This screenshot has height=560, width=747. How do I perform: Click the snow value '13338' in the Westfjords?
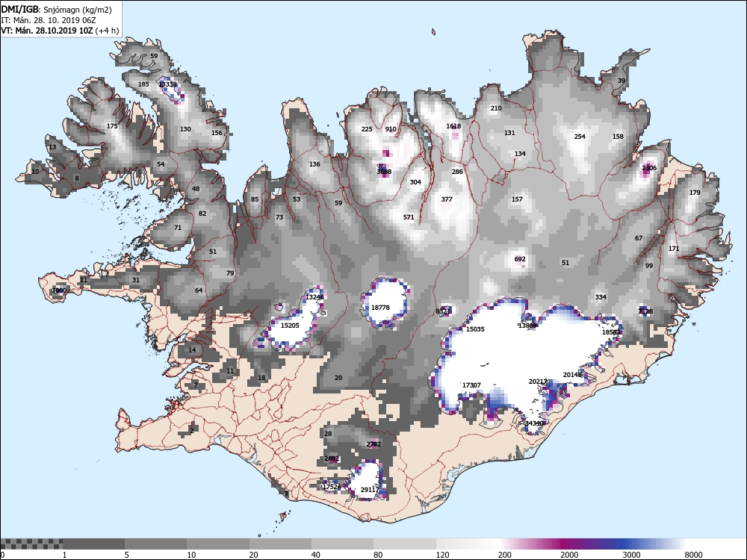click(x=167, y=84)
